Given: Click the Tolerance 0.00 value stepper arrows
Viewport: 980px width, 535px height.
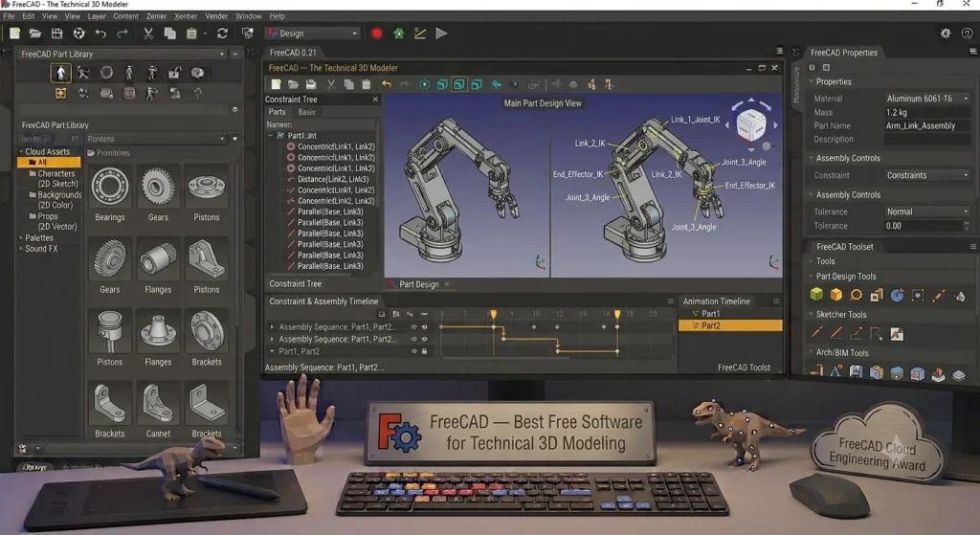Looking at the screenshot, I should click(967, 226).
